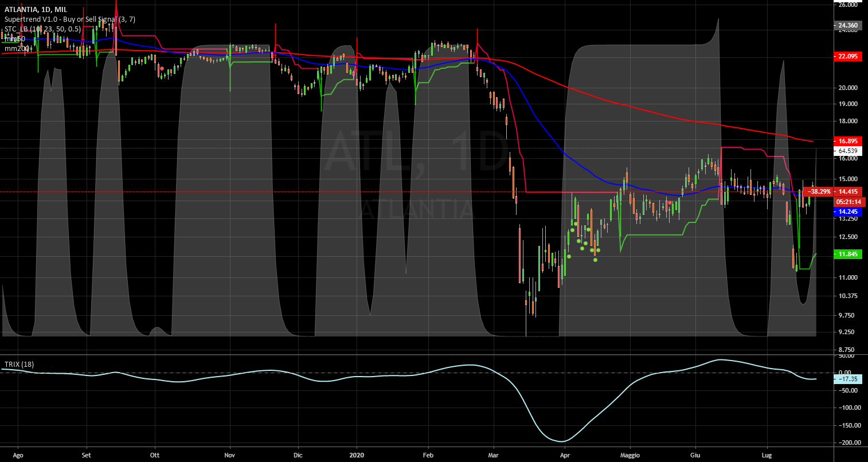The width and height of the screenshot is (868, 462).
Task: Click the 14.415 current price label
Action: pyautogui.click(x=848, y=191)
